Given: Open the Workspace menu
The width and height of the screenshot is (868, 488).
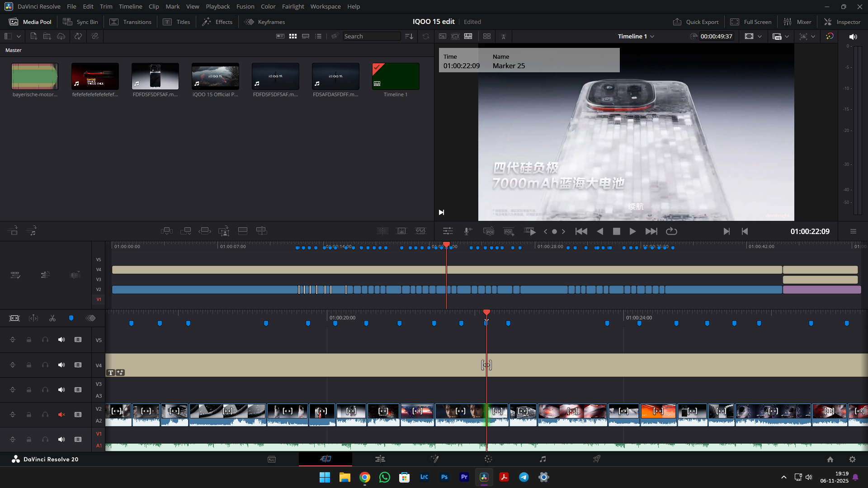Looking at the screenshot, I should [x=325, y=6].
